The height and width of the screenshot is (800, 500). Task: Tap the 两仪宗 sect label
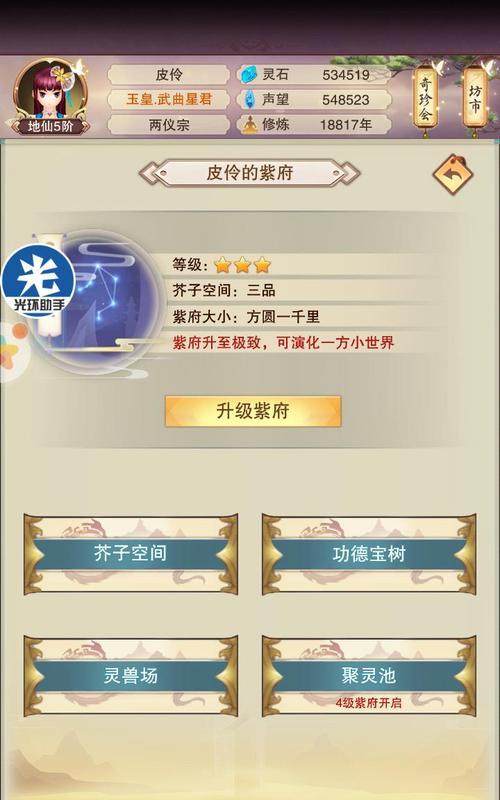coord(169,124)
